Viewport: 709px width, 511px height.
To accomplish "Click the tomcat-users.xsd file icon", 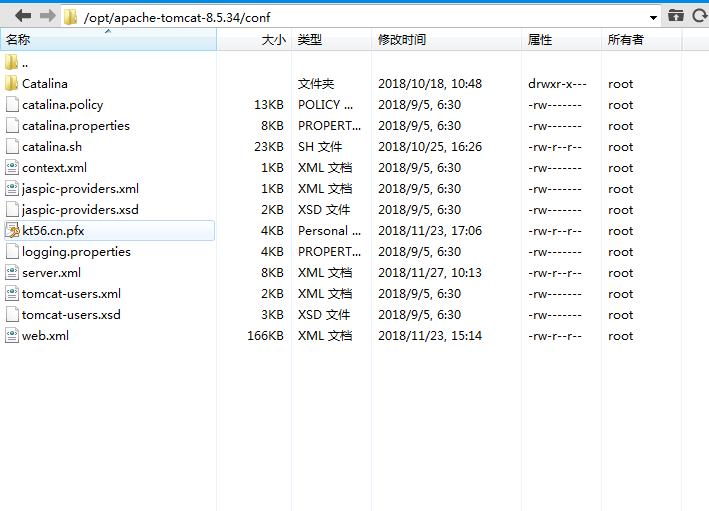I will [12, 315].
